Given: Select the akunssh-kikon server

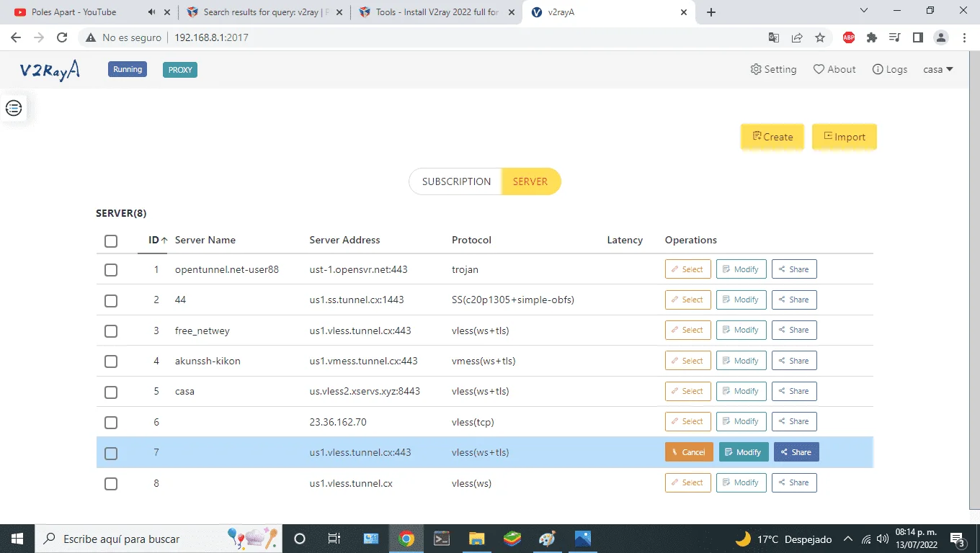Looking at the screenshot, I should click(x=688, y=361).
